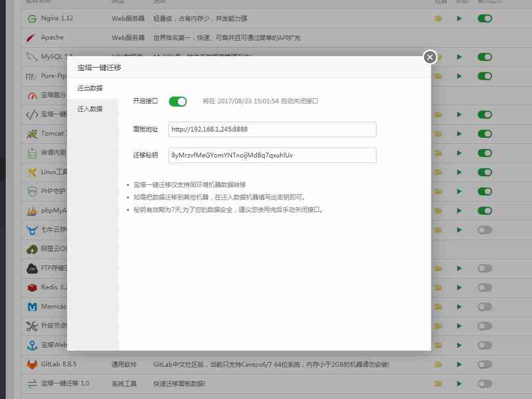Select the Pure-Ftpd FTP icon
The height and width of the screenshot is (399, 532).
coord(31,76)
